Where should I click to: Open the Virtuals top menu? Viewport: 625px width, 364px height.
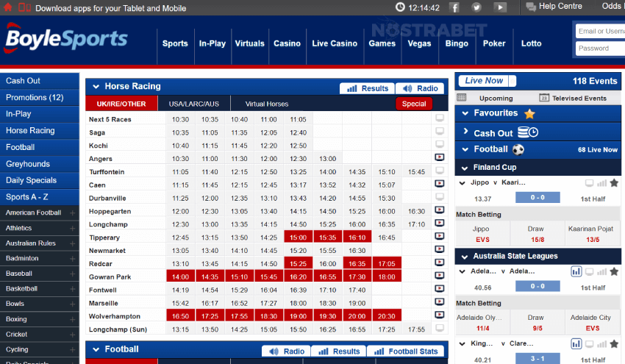249,43
